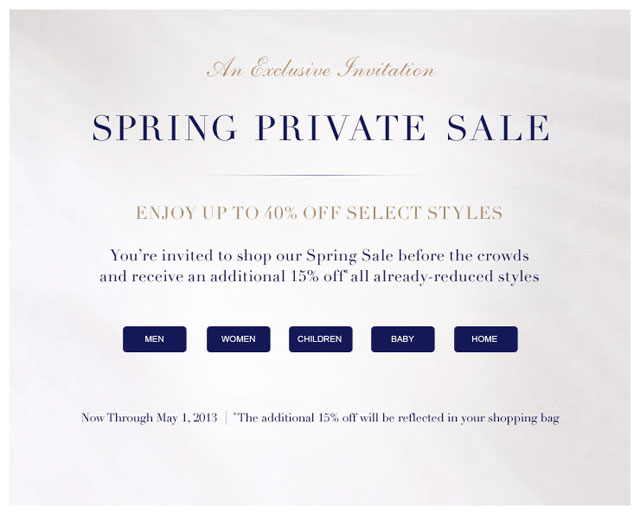This screenshot has height=515, width=640.
Task: Click the "An Exclusive Invitation" script text
Action: pyautogui.click(x=320, y=70)
